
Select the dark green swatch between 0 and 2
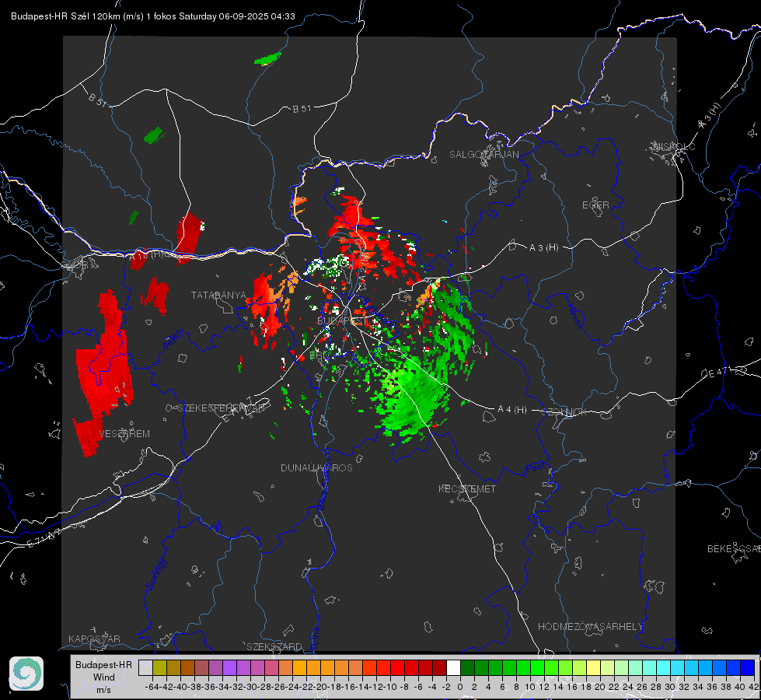pyautogui.click(x=467, y=668)
